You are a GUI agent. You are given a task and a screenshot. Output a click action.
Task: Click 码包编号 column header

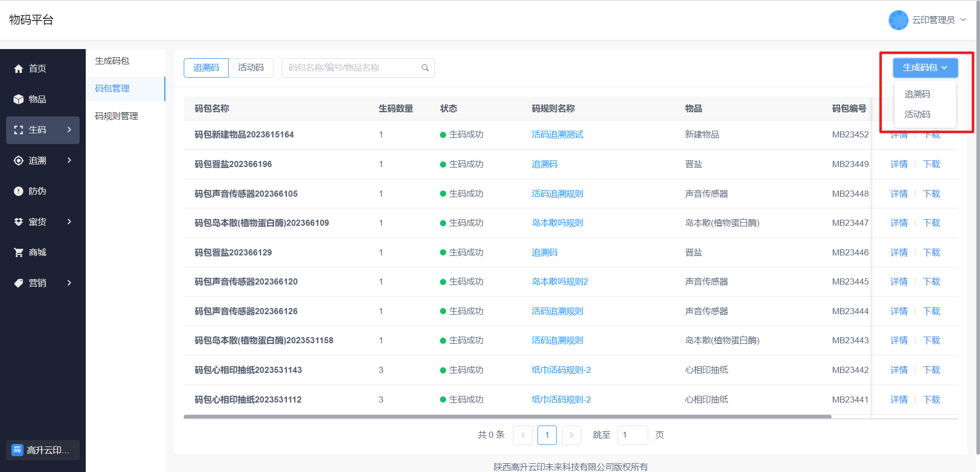pyautogui.click(x=849, y=109)
